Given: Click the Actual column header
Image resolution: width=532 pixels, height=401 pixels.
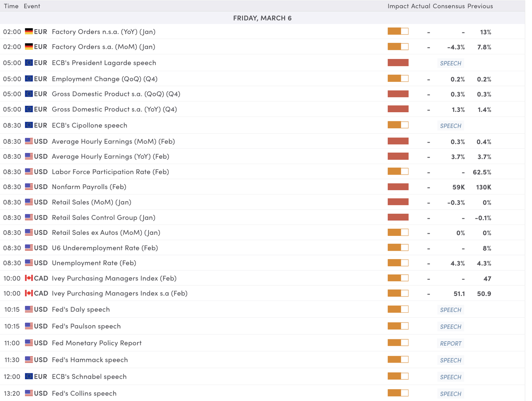Looking at the screenshot, I should coord(421,6).
